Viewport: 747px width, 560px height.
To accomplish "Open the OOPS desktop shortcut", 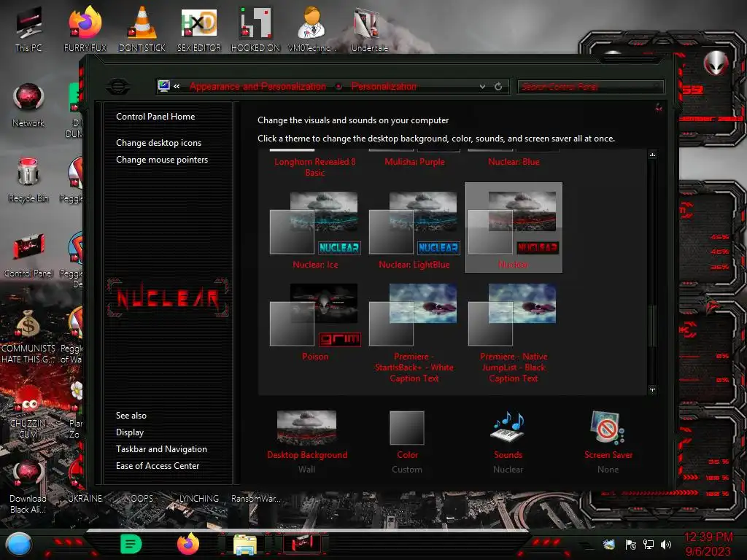I will [142, 499].
